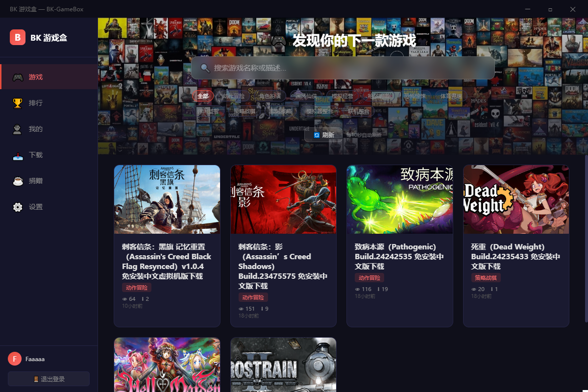Click 动作冒险 tag on Shadows card
This screenshot has width=588, height=392.
tap(253, 297)
